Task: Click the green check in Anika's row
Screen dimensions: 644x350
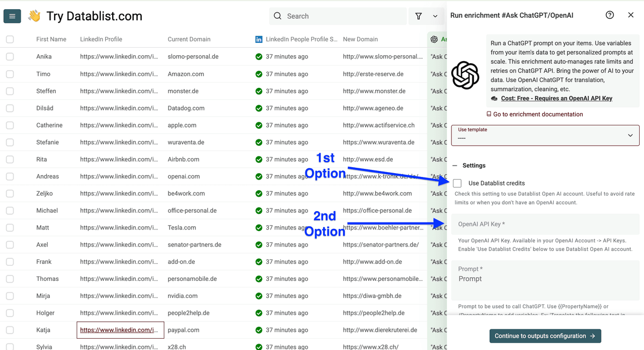Action: (259, 56)
